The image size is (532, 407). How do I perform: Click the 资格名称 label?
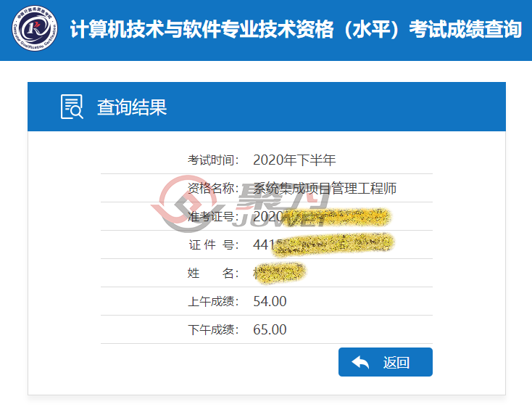pos(213,188)
